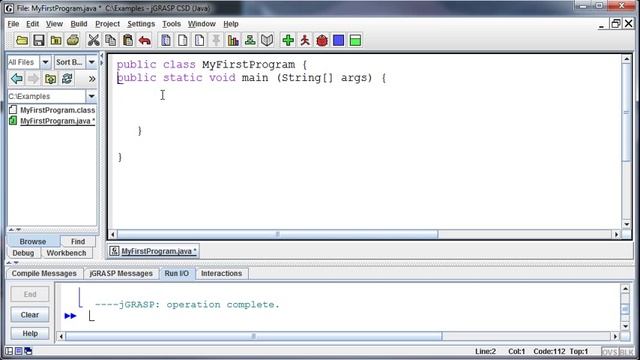Click the Clear button in Run I/O

coord(30,315)
